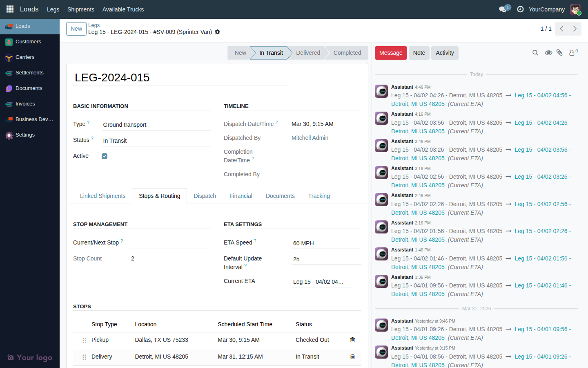Click the Carriers sidebar icon

(9, 57)
